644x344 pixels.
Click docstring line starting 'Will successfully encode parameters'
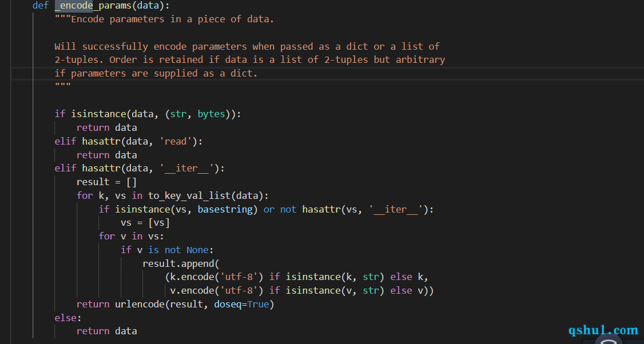point(247,46)
